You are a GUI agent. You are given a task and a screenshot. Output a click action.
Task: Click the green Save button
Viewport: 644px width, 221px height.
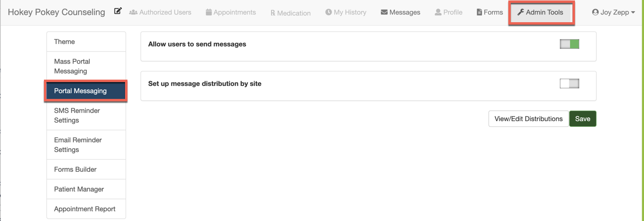583,119
